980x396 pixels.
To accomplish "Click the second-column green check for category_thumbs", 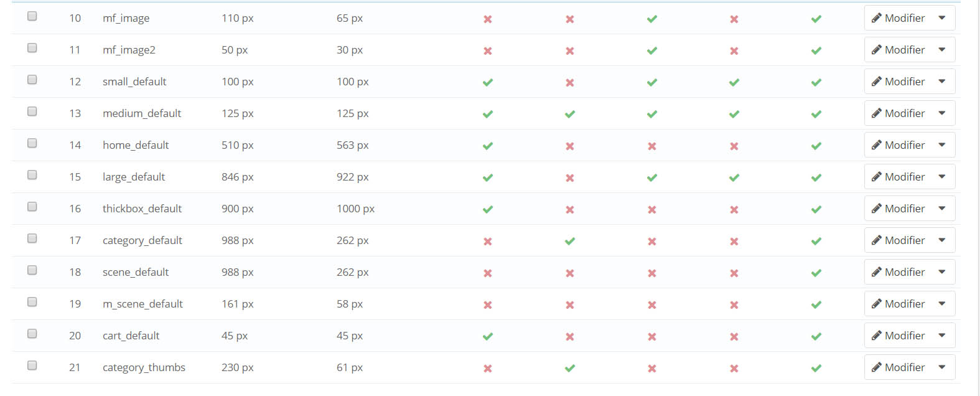I will [570, 368].
